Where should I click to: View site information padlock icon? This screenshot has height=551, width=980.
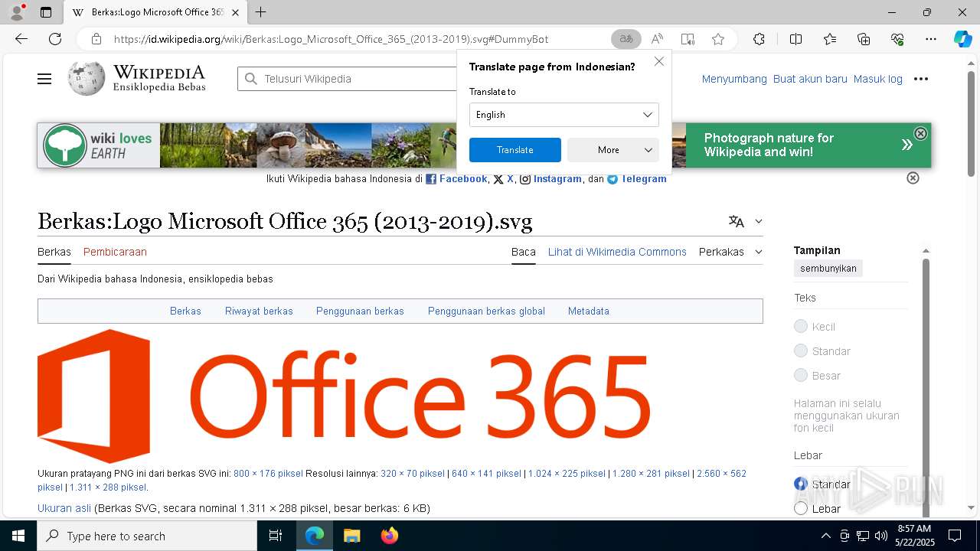pos(96,39)
